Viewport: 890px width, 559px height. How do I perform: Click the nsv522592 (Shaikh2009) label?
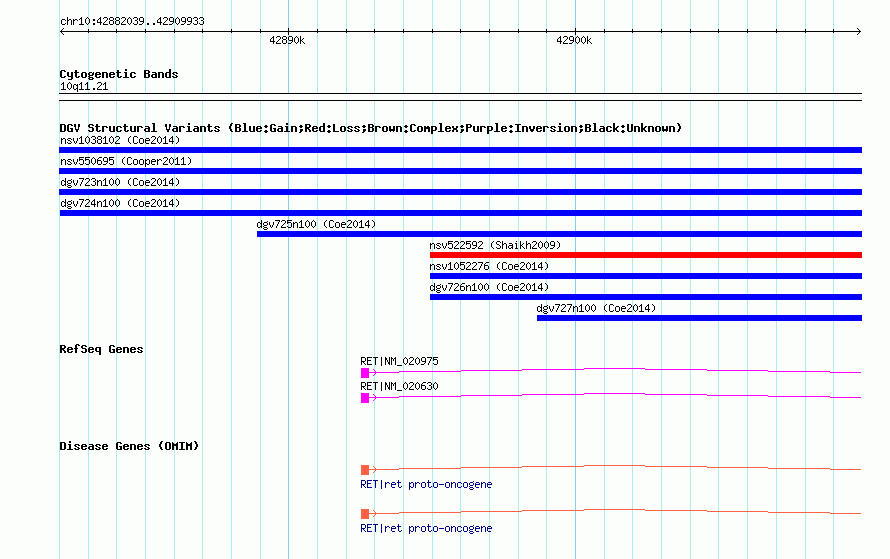(x=495, y=245)
